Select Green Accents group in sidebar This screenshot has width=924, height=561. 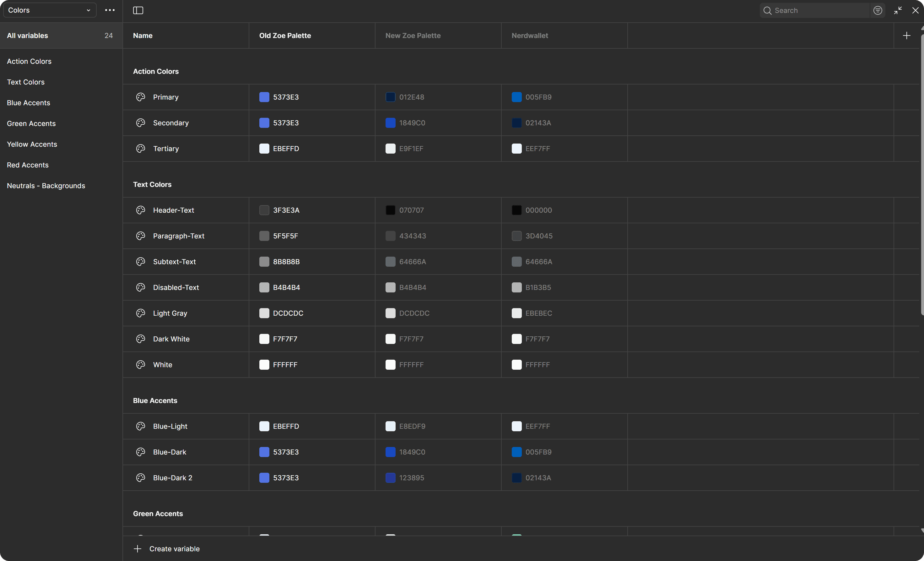(31, 123)
